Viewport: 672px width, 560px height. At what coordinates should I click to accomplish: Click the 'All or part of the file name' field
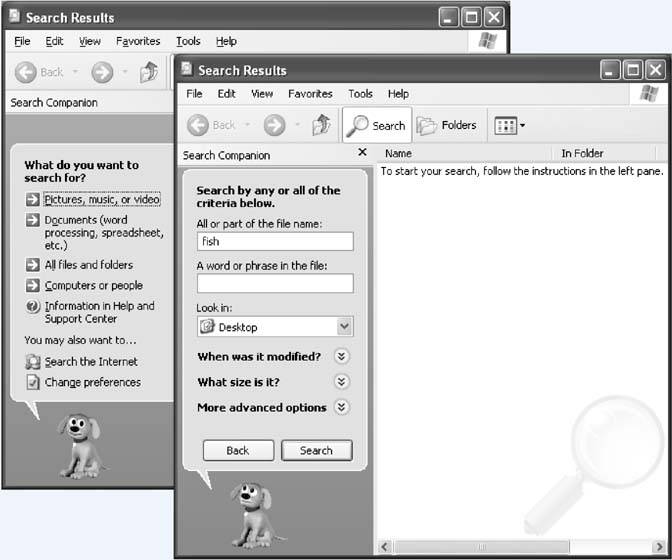click(x=275, y=241)
